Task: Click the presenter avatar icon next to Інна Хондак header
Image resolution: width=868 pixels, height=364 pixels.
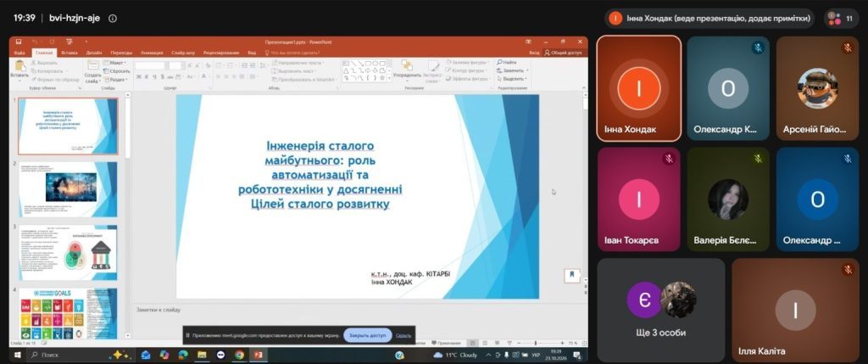Action: coord(615,19)
